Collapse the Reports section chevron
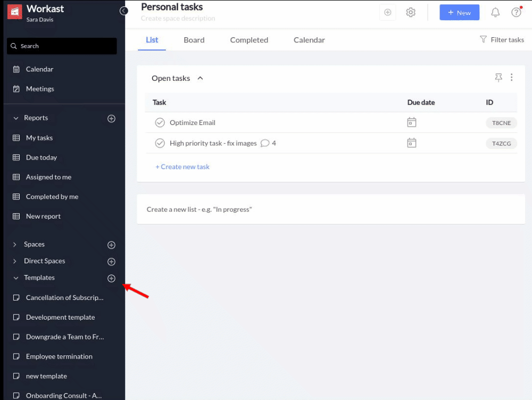Viewport: 532px width, 400px height. coord(15,118)
